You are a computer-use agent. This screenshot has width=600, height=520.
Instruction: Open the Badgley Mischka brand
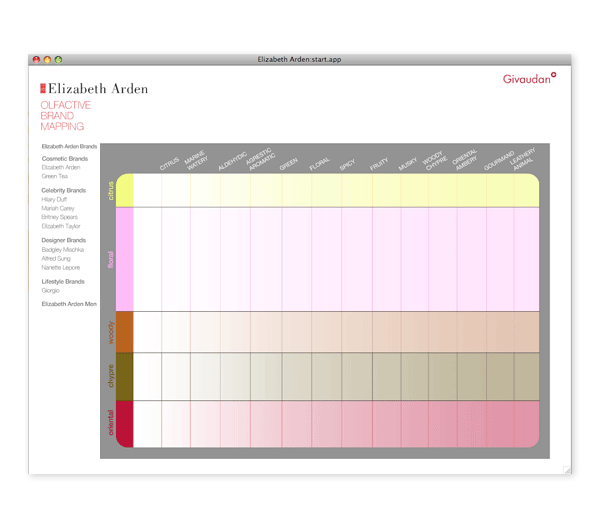(62, 249)
